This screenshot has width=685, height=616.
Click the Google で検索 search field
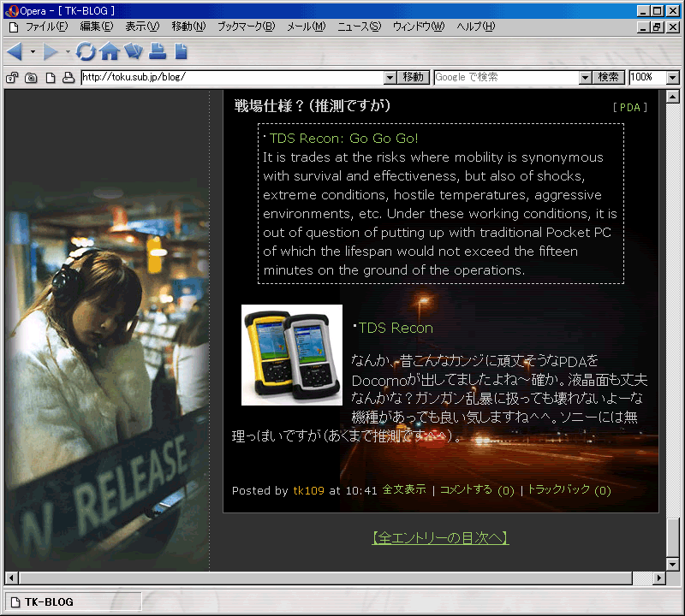tap(507, 78)
